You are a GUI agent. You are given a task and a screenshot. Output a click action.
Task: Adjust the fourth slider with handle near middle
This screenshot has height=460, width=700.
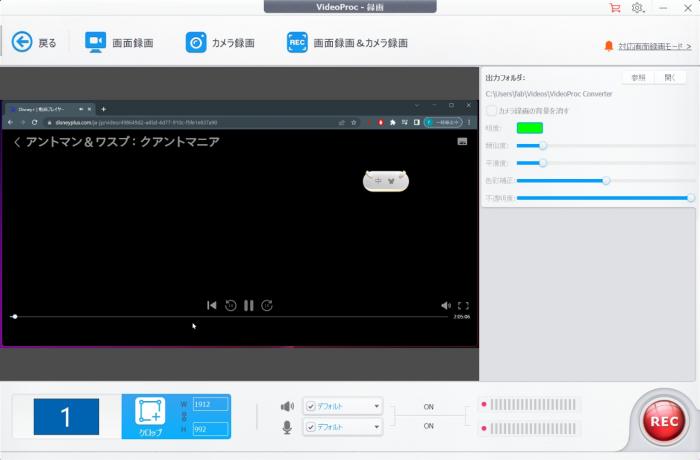606,180
